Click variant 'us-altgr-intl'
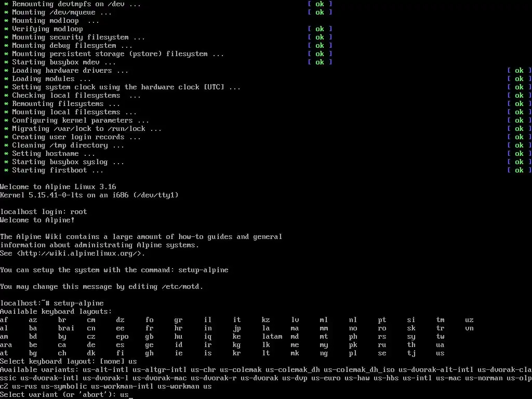The image size is (532, 399). click(159, 370)
